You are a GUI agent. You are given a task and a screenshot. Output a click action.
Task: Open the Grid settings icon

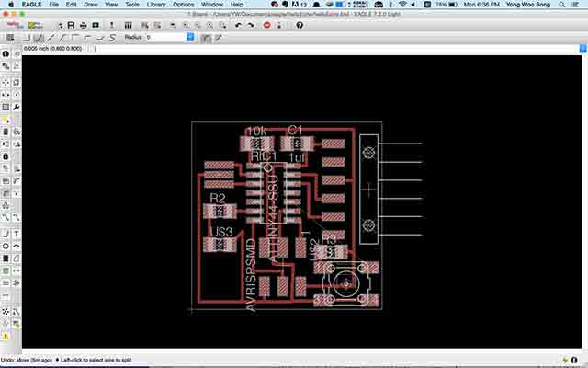click(x=10, y=38)
